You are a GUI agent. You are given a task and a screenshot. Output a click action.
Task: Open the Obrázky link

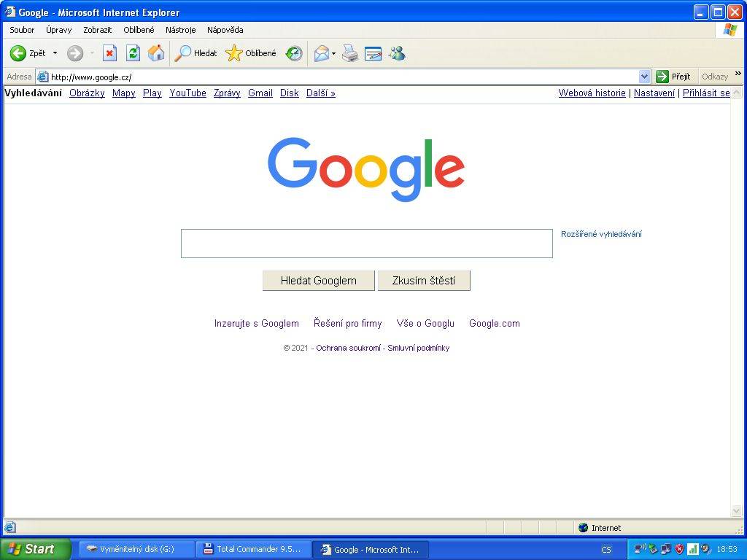[88, 93]
